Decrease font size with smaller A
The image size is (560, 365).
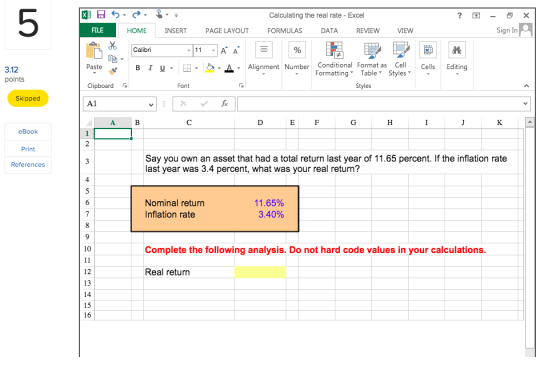pyautogui.click(x=236, y=50)
